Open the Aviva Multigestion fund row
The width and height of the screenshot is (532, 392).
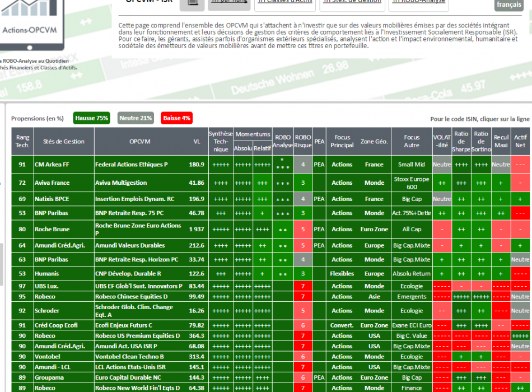(x=270, y=183)
